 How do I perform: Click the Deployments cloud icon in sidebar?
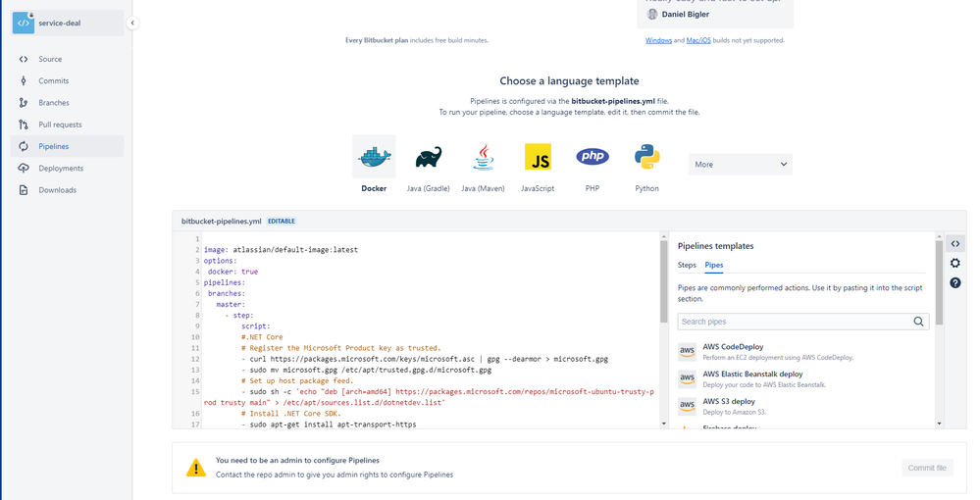pos(24,168)
